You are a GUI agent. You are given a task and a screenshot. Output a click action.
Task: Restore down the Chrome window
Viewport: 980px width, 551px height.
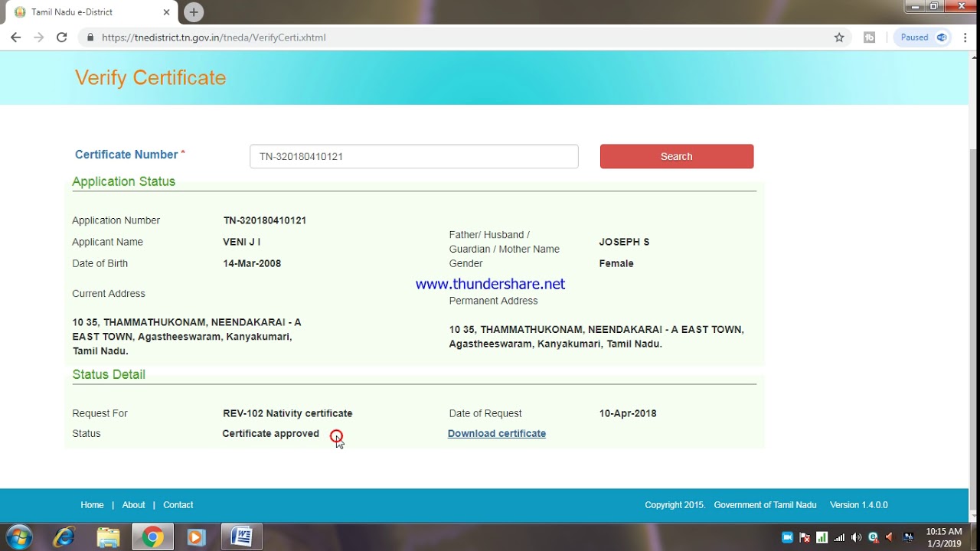(x=933, y=6)
